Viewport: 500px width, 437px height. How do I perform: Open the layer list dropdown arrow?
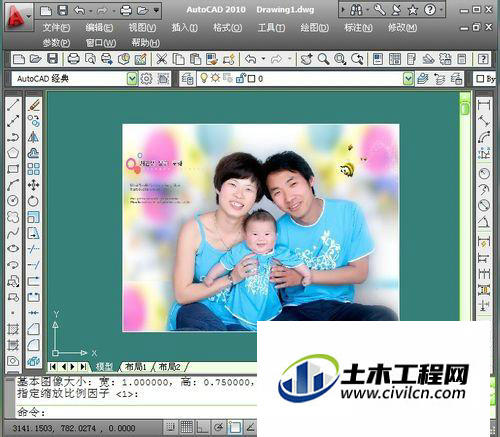[408, 79]
